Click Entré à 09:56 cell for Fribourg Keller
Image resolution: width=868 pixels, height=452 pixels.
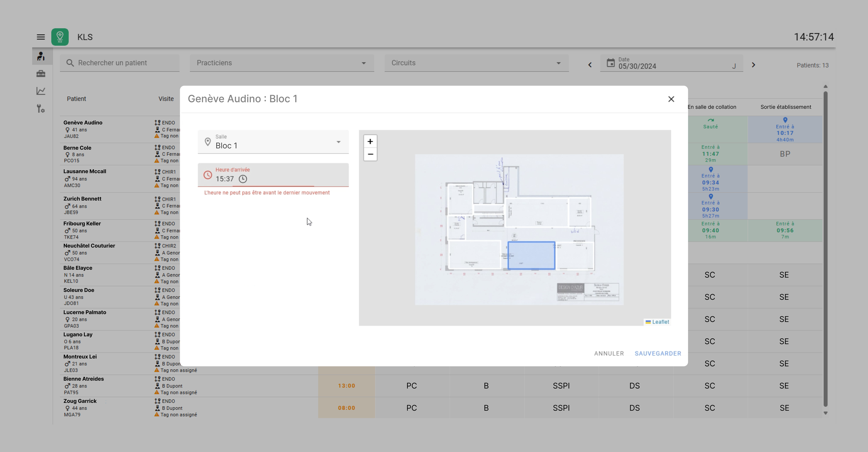coord(785,230)
